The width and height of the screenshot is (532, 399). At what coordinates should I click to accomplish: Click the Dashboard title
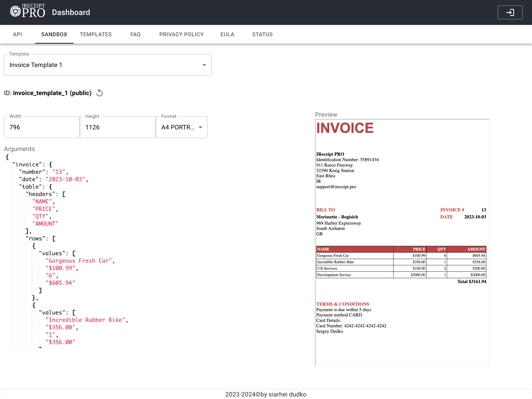click(71, 12)
